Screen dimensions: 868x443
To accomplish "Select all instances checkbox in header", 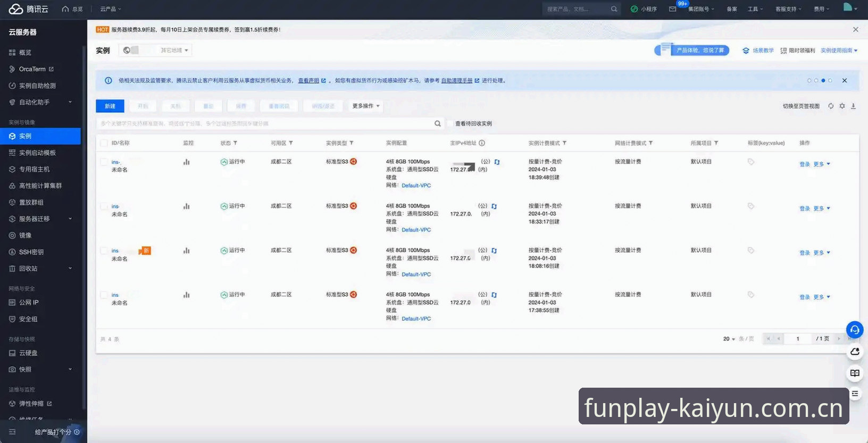I will coord(104,143).
